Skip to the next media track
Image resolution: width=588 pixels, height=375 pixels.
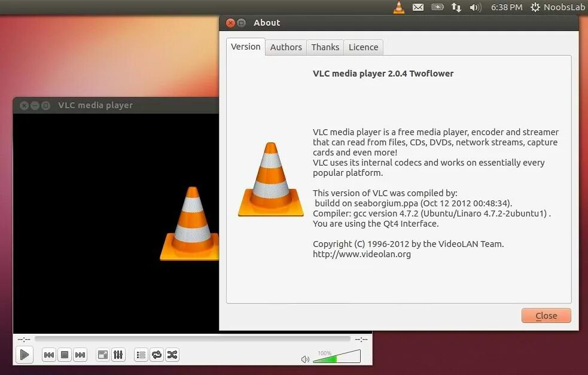(80, 355)
